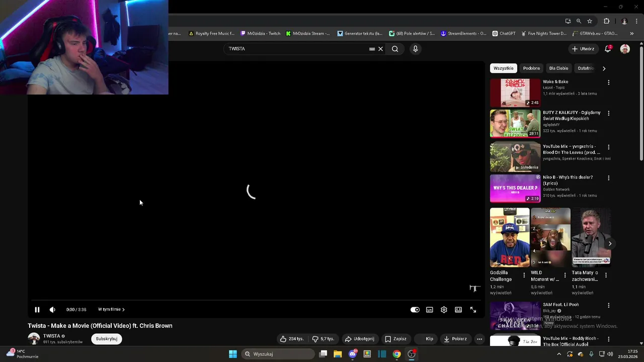Download video with Pobierz button

point(455,339)
